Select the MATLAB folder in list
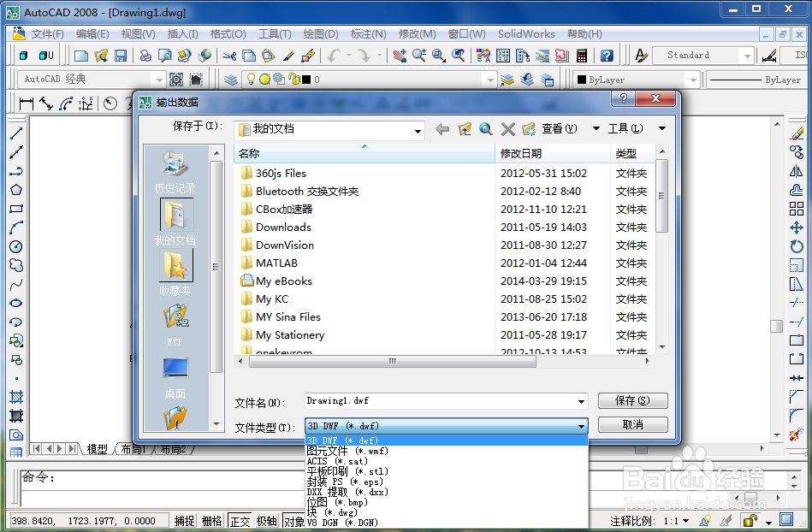 point(276,263)
